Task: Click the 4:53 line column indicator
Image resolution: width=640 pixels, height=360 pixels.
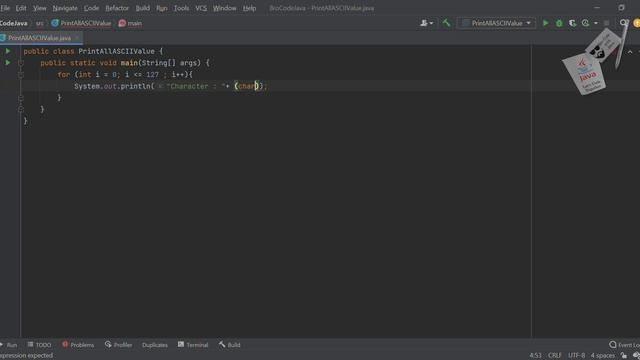Action: pos(536,356)
